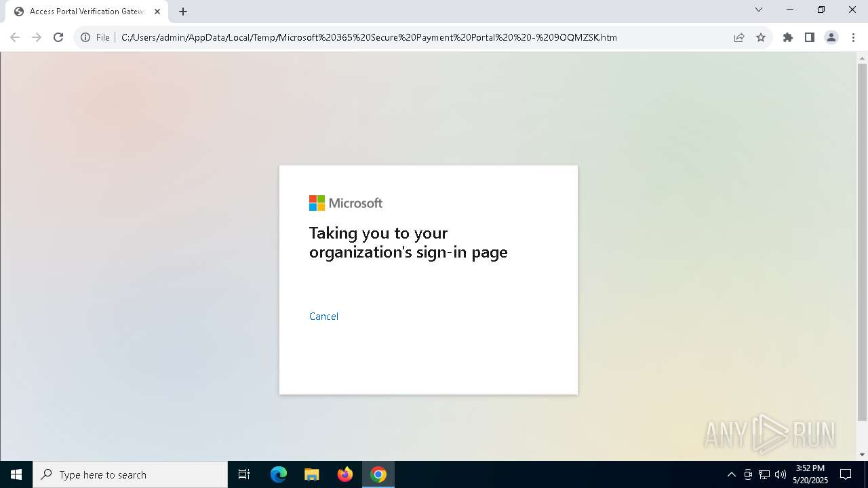Click the Microsoft logo in dialog
This screenshot has height=488, width=868.
346,203
